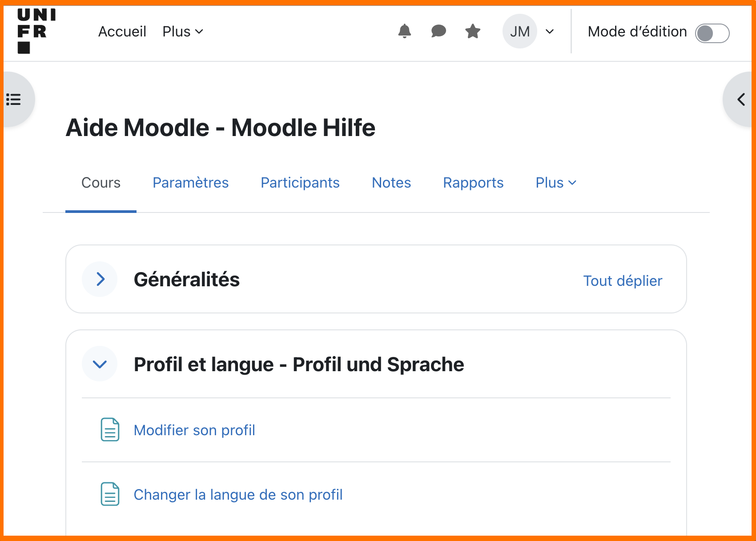Expand the Généralités section
Screen dimensions: 756x541
100,279
